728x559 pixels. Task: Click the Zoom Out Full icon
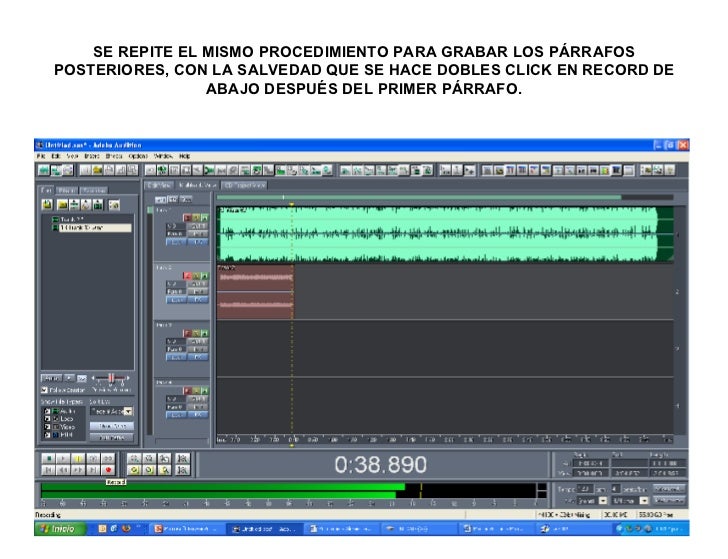point(165,459)
